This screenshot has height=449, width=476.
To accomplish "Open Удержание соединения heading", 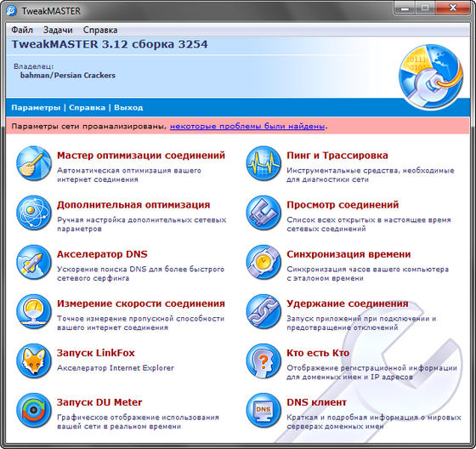I will pyautogui.click(x=348, y=304).
